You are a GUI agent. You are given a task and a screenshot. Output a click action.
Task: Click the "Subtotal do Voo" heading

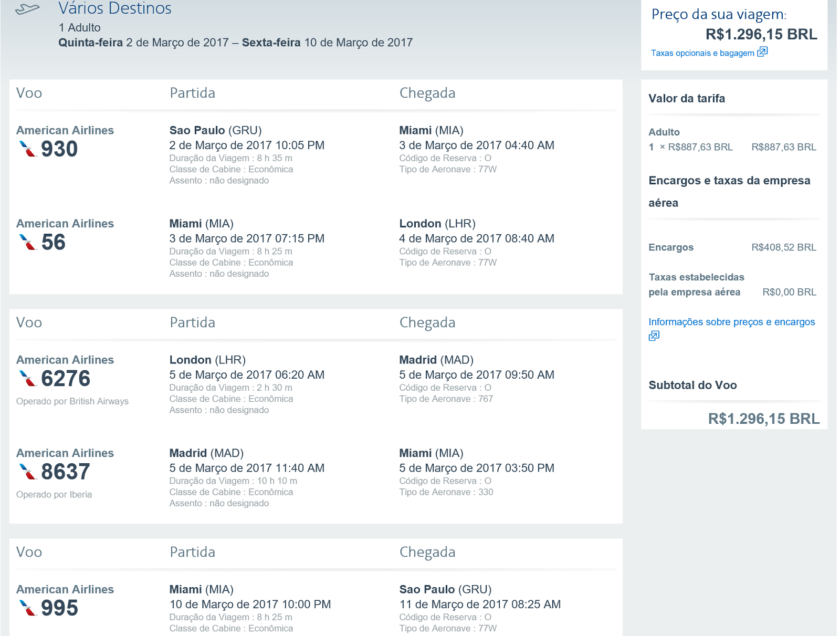click(x=693, y=385)
